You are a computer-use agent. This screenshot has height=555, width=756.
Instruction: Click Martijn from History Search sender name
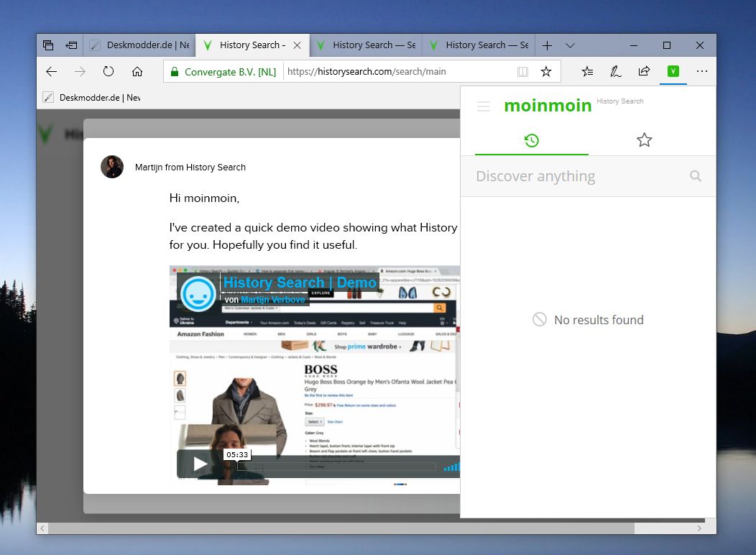coord(190,168)
